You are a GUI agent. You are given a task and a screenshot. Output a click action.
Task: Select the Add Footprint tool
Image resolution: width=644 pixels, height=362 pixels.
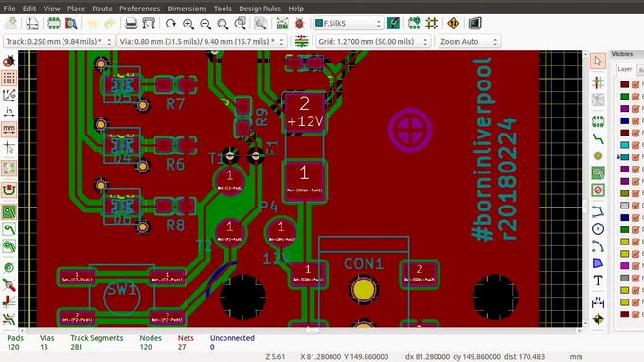(x=598, y=120)
